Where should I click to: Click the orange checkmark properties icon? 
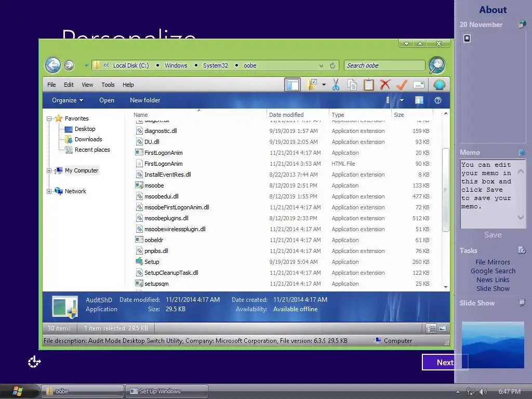coord(402,85)
